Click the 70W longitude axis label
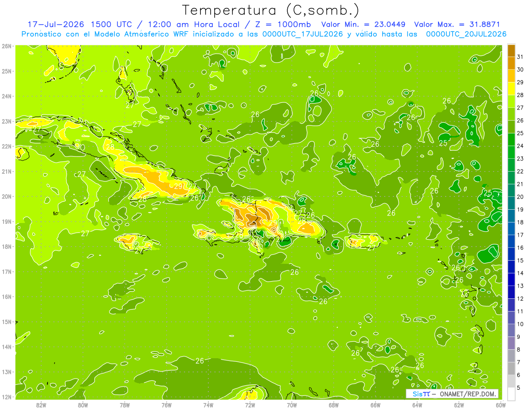532x411 pixels. tap(292, 405)
